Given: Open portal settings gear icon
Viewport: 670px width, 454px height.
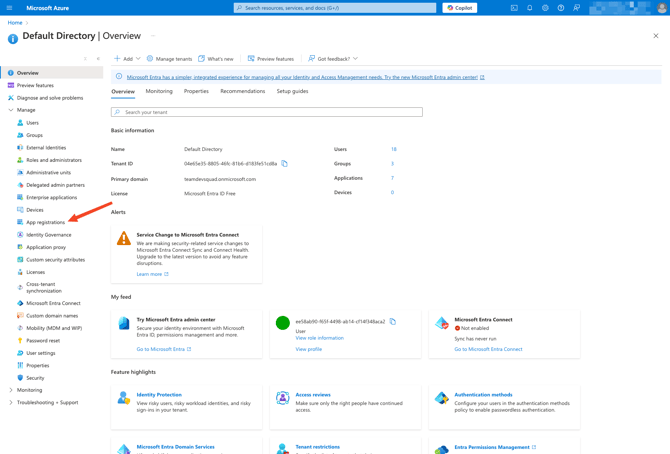Looking at the screenshot, I should coord(545,8).
